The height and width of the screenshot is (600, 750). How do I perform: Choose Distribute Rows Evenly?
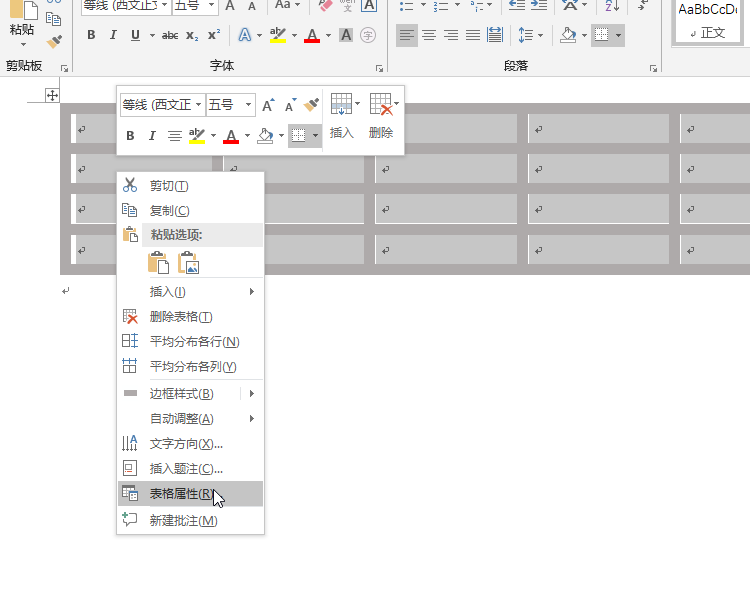(190, 342)
